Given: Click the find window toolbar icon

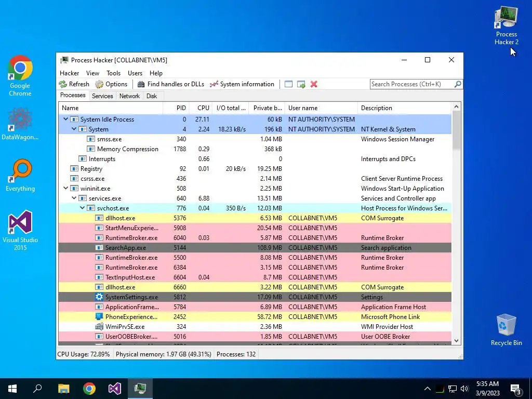Looking at the screenshot, I should (x=288, y=84).
